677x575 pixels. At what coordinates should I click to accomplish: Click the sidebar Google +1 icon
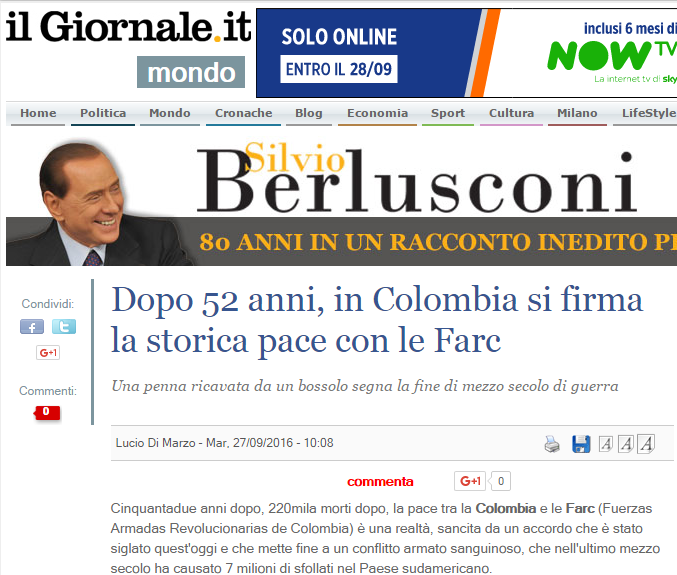48,353
